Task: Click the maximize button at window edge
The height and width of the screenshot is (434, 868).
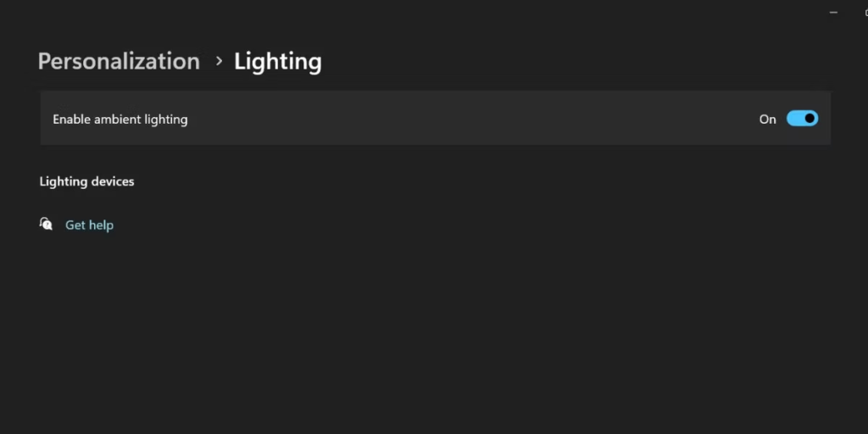Action: point(865,12)
